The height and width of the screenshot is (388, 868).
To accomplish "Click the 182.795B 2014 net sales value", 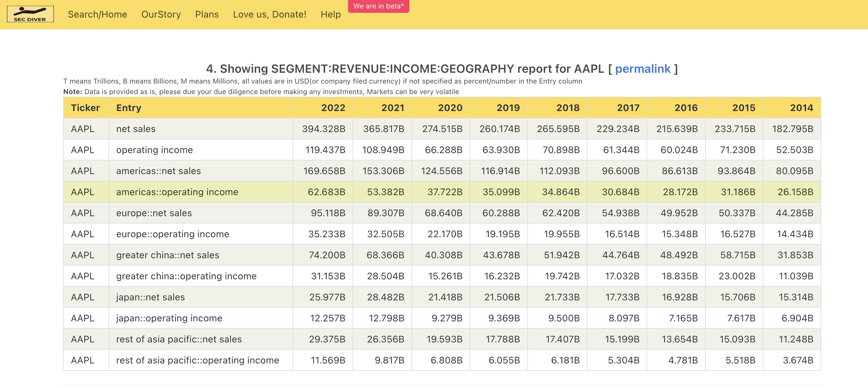I will 793,129.
